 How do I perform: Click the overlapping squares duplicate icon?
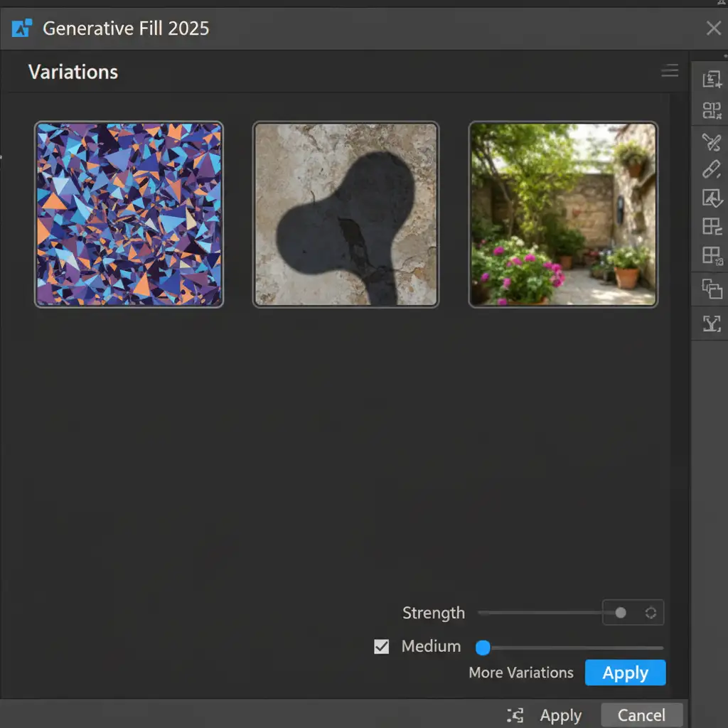711,289
